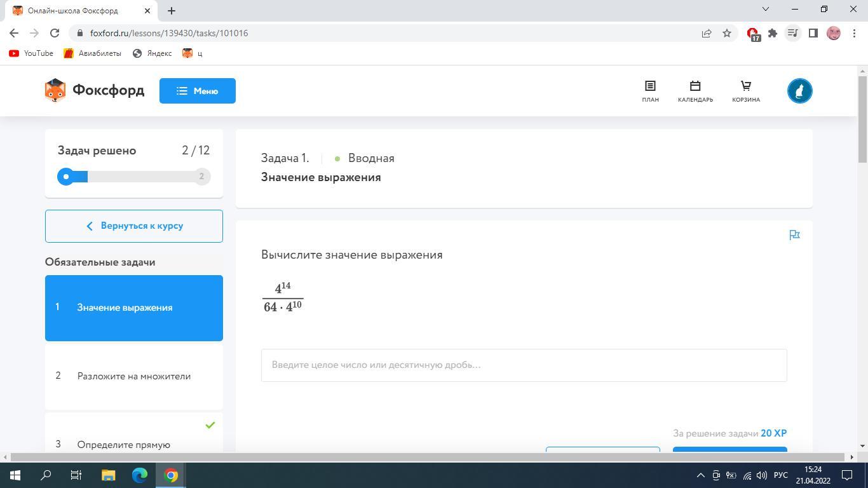
Task: Close the Онлайн-школа Фоксфорд tab
Action: click(147, 11)
